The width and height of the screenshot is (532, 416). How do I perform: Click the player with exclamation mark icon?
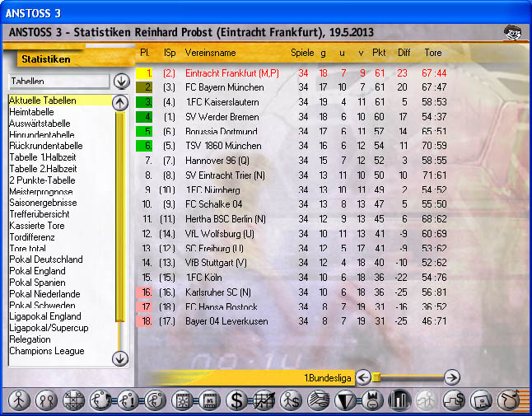point(128,400)
